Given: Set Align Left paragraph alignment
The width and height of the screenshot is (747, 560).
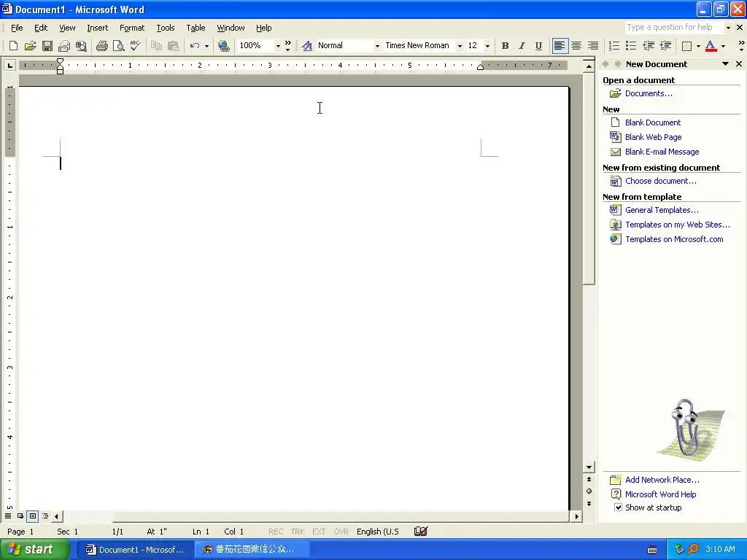Looking at the screenshot, I should point(560,46).
